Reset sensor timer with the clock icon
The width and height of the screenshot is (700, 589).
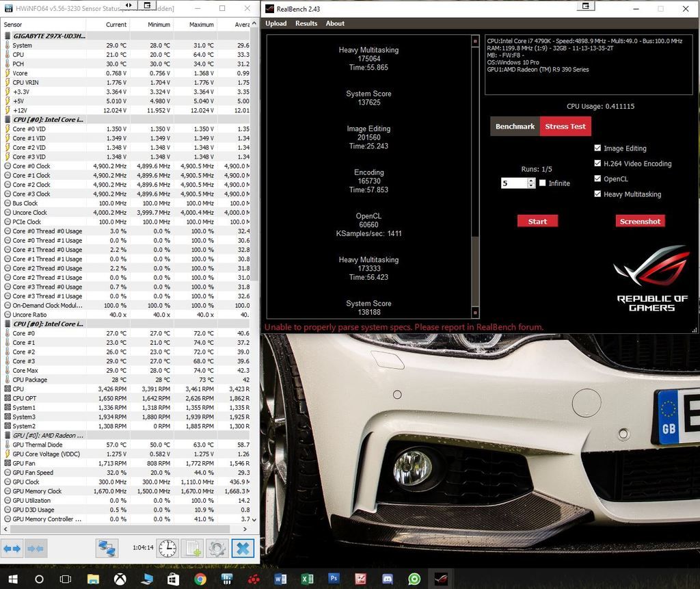(167, 548)
